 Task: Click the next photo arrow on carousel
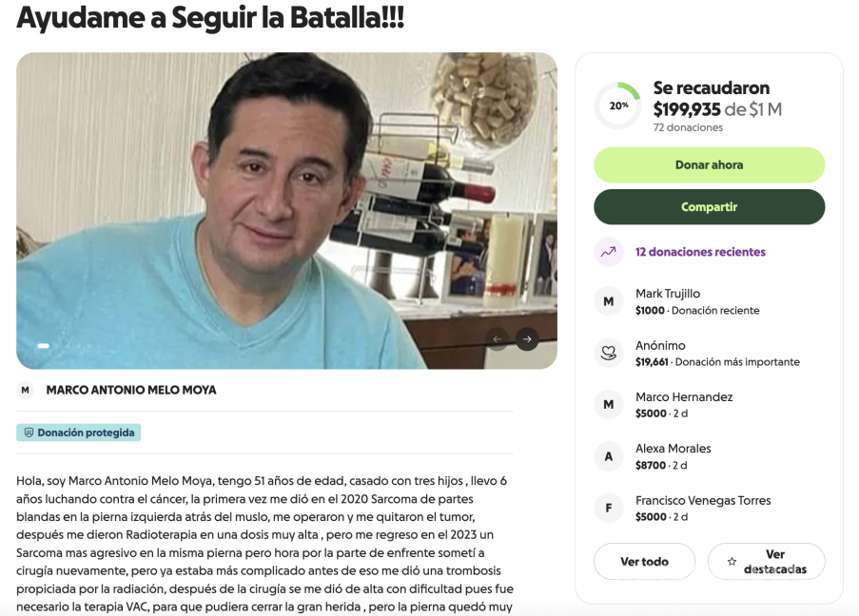coord(527,339)
